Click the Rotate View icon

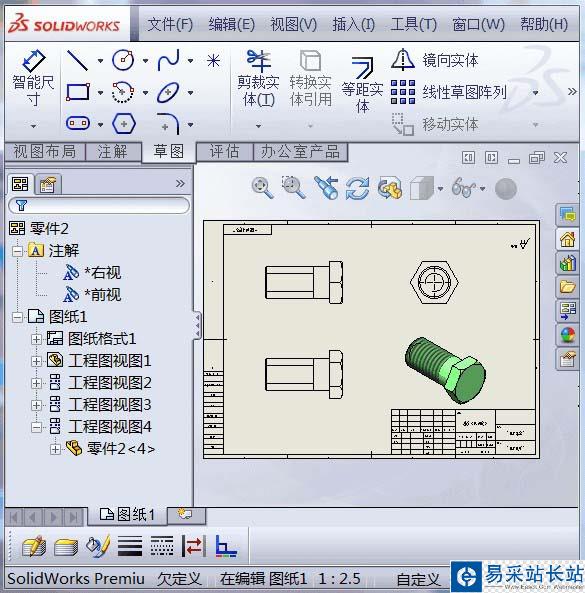pyautogui.click(x=357, y=188)
